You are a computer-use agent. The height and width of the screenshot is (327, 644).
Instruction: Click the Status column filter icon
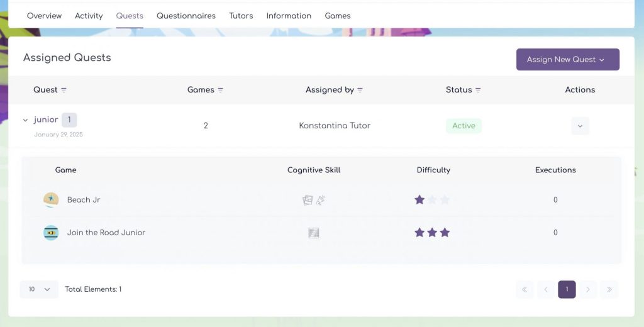(x=478, y=91)
